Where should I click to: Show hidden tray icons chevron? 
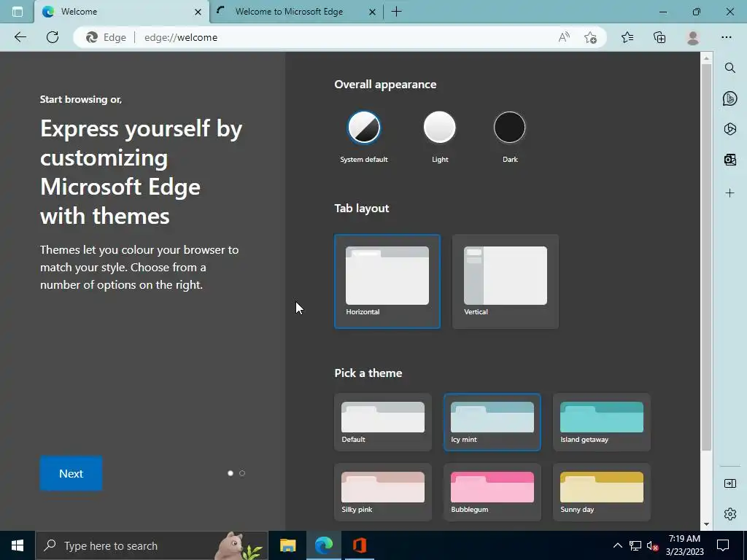[x=617, y=545]
